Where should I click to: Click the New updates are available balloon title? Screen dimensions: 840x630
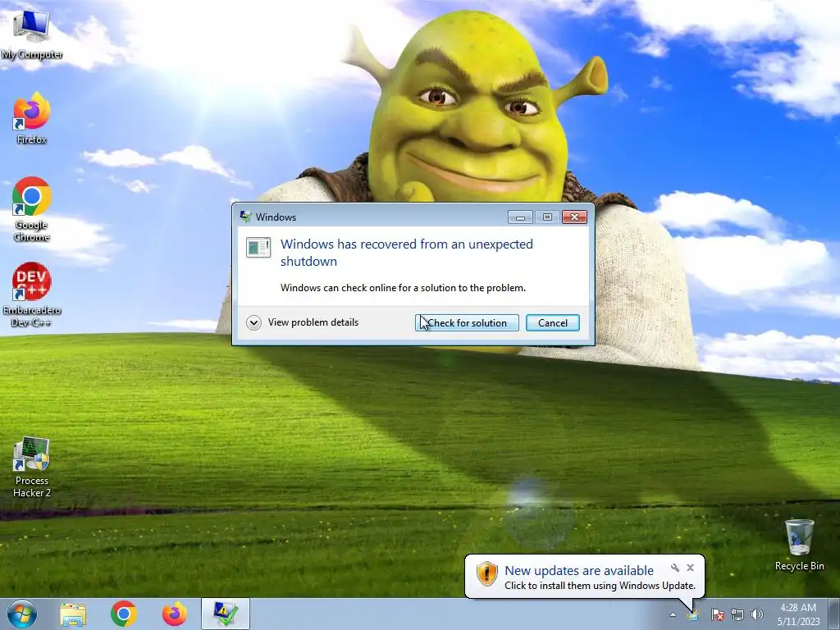(579, 571)
